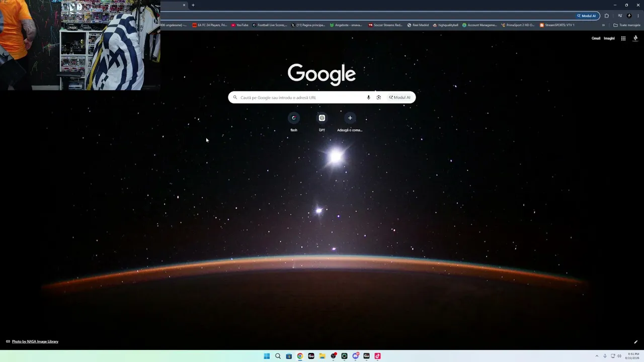The width and height of the screenshot is (644, 362).
Task: Open Imagini link
Action: [609, 38]
